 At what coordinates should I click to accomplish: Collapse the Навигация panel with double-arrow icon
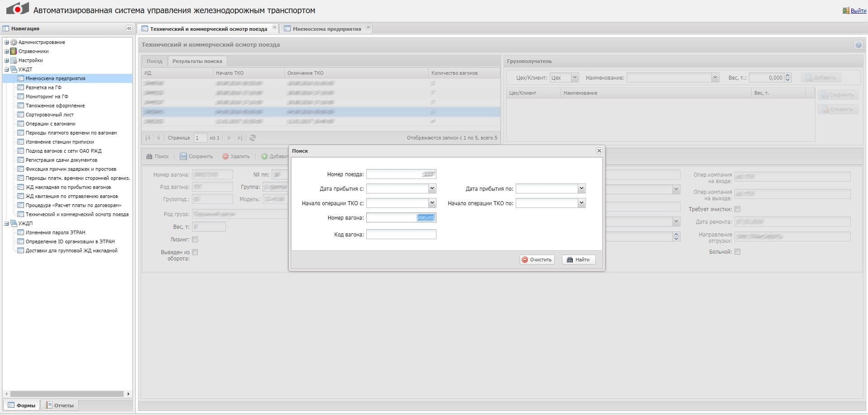129,29
